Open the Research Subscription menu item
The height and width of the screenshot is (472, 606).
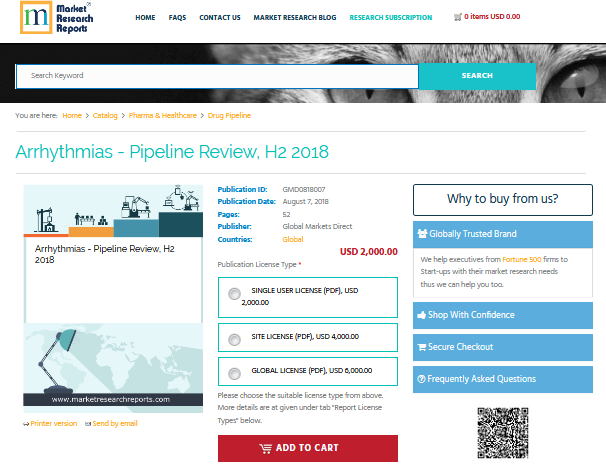[391, 17]
